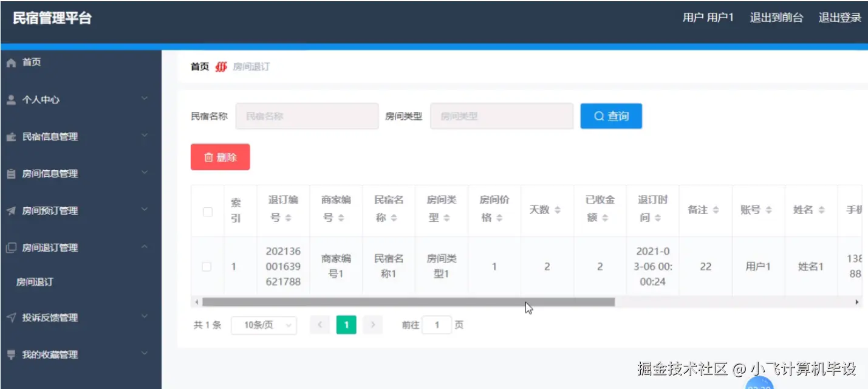Focus the 前往 page number input
The image size is (868, 389).
(437, 325)
